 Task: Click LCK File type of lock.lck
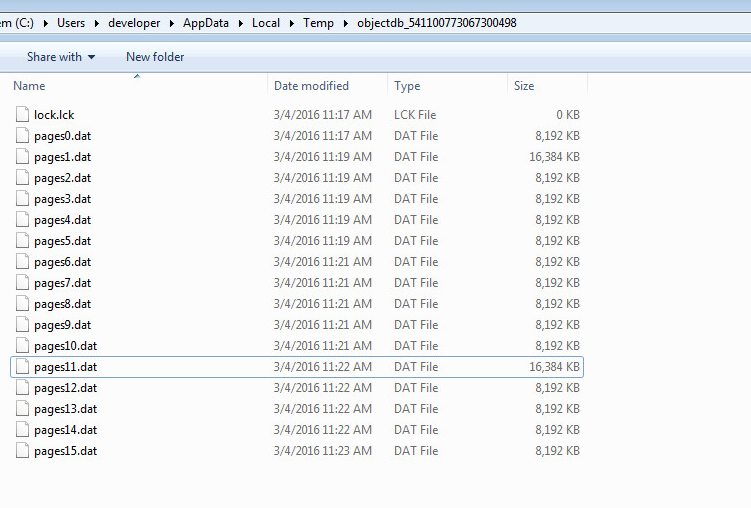pyautogui.click(x=415, y=114)
